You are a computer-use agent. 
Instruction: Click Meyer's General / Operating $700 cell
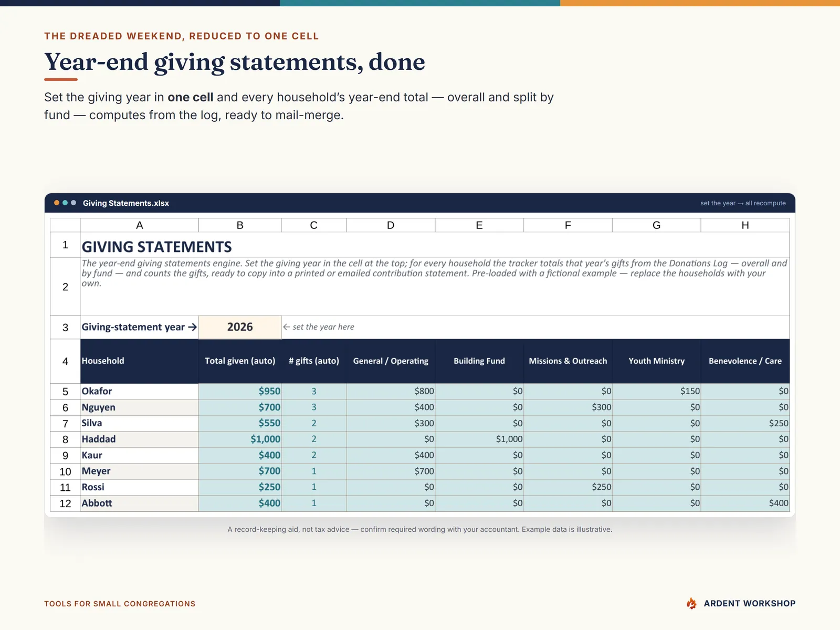coord(391,471)
